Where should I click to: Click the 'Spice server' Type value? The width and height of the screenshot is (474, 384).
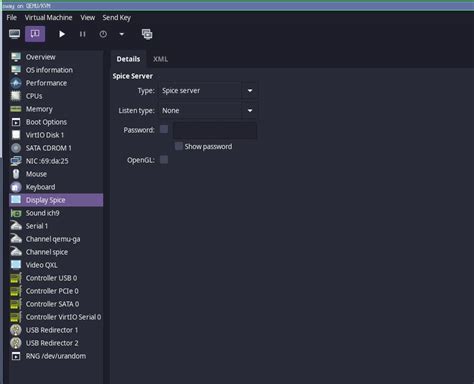point(181,91)
